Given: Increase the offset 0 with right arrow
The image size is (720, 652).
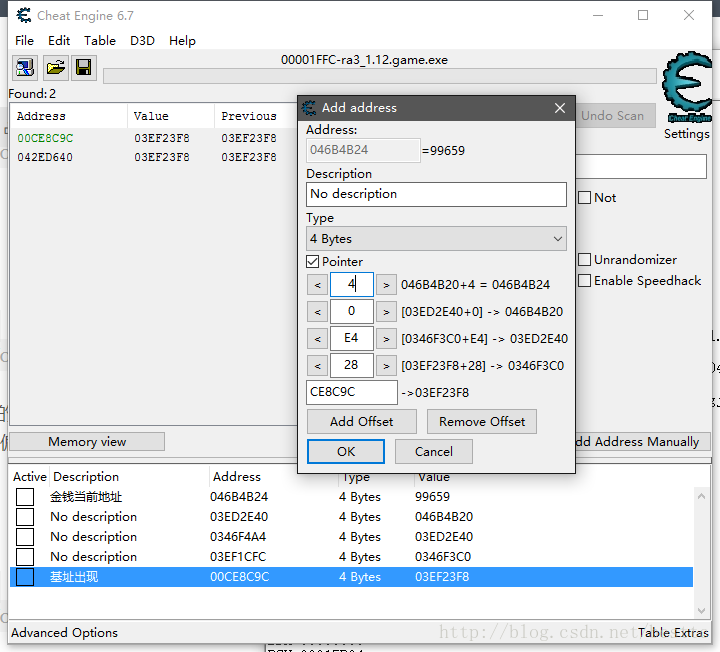Looking at the screenshot, I should point(386,312).
